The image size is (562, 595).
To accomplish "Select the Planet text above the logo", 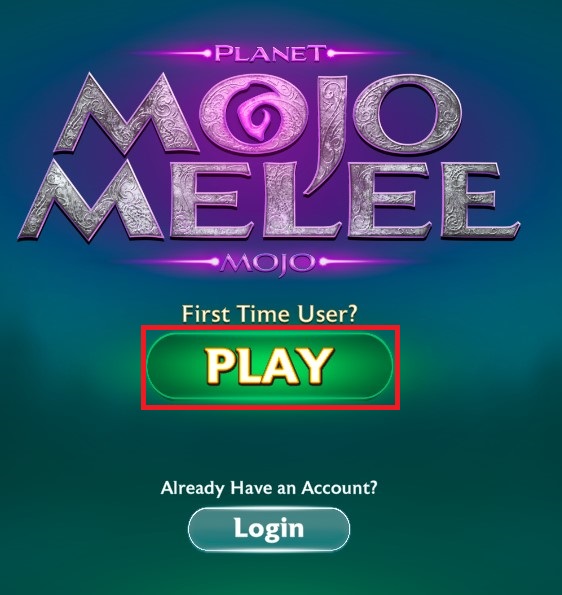I will point(270,53).
